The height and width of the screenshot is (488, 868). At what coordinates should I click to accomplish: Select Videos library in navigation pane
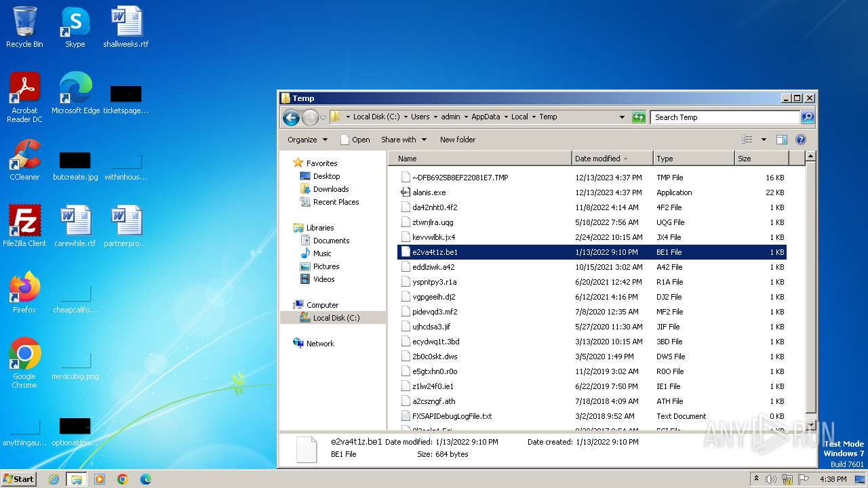click(318, 279)
